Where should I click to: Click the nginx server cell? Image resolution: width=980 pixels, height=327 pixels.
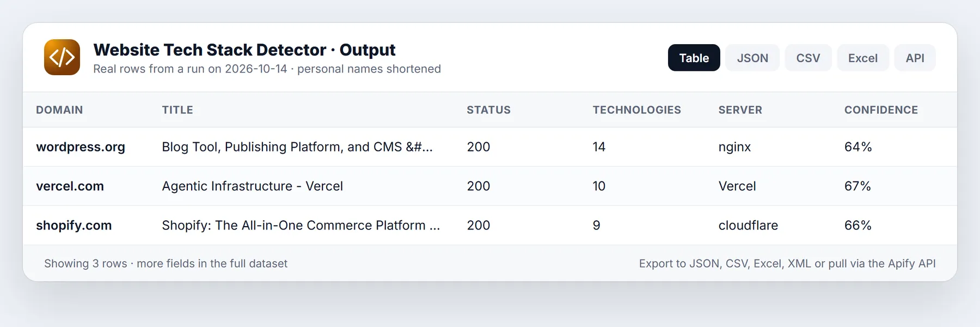(x=734, y=147)
